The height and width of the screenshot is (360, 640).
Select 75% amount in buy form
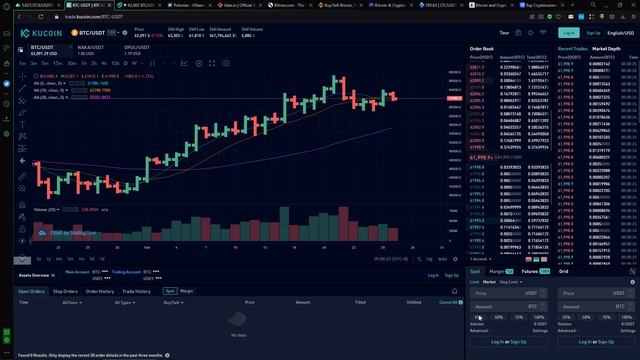point(518,317)
